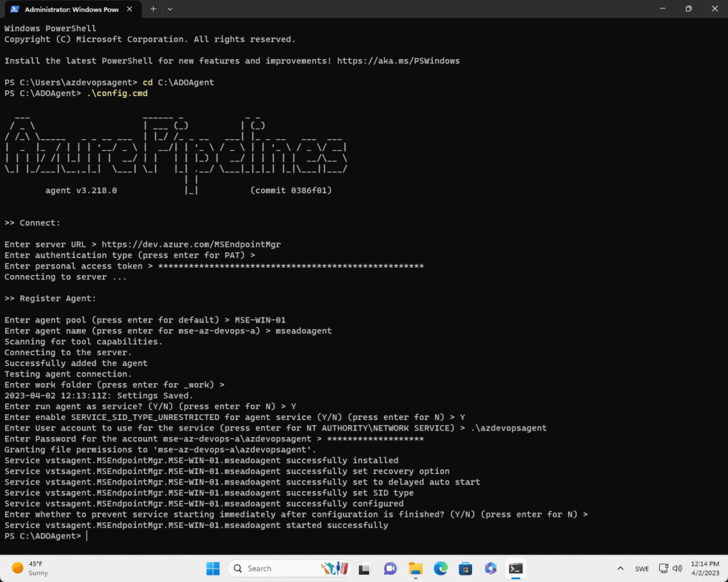Image resolution: width=728 pixels, height=582 pixels.
Task: Open the search highlights illustration in the Search box
Action: (335, 568)
